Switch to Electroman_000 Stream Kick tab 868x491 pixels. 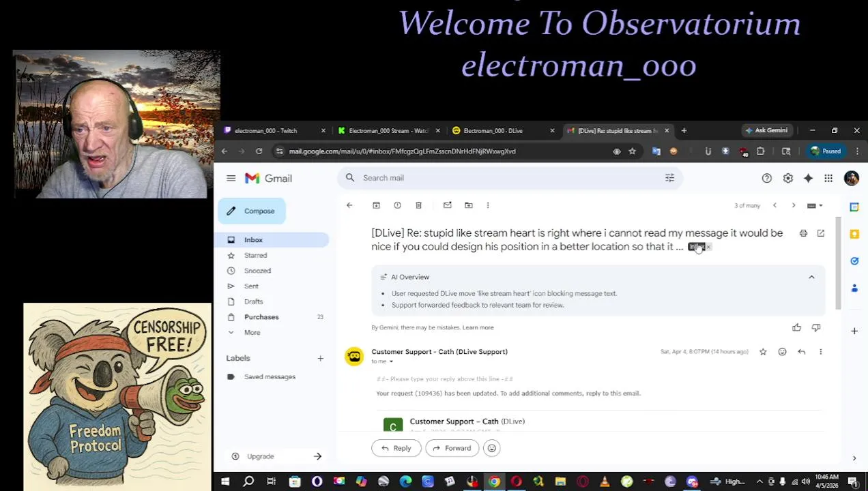pos(390,130)
